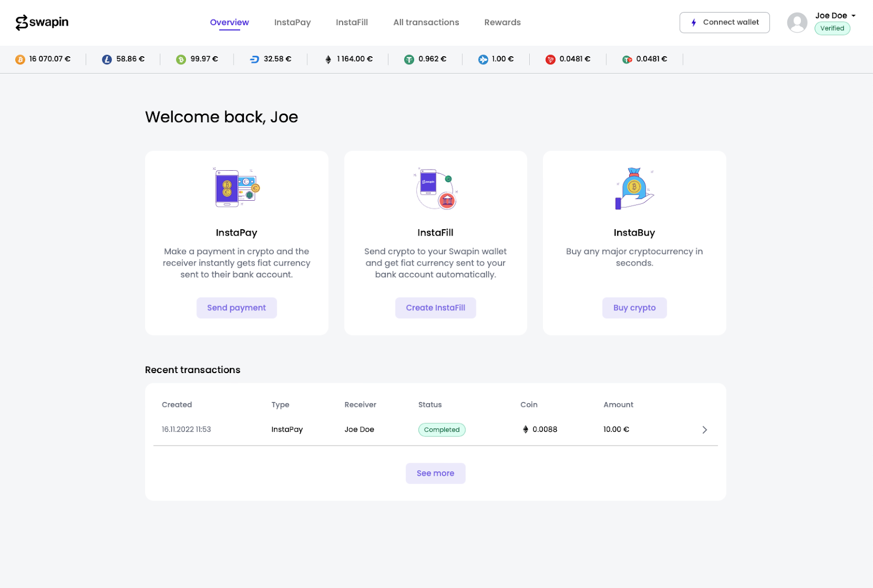Click the Ethereum icon in the Coin column
Viewport: 873px width, 588px height.
525,429
